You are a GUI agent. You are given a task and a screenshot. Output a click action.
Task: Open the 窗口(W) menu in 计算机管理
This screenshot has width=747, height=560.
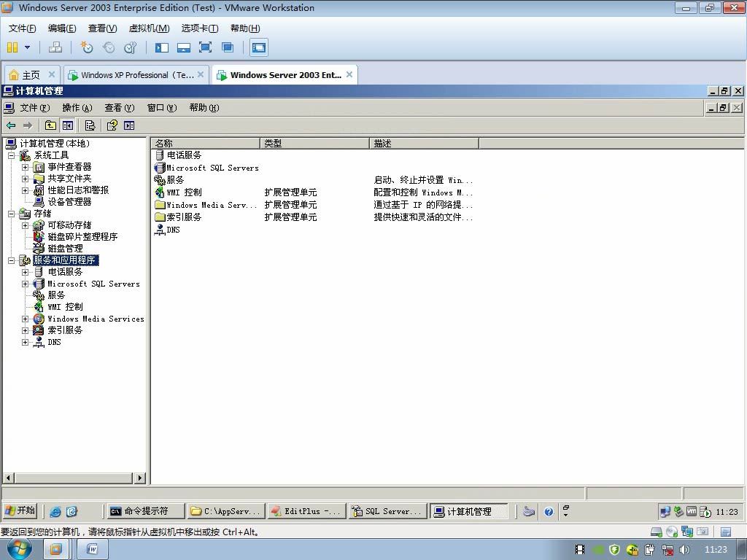[162, 108]
